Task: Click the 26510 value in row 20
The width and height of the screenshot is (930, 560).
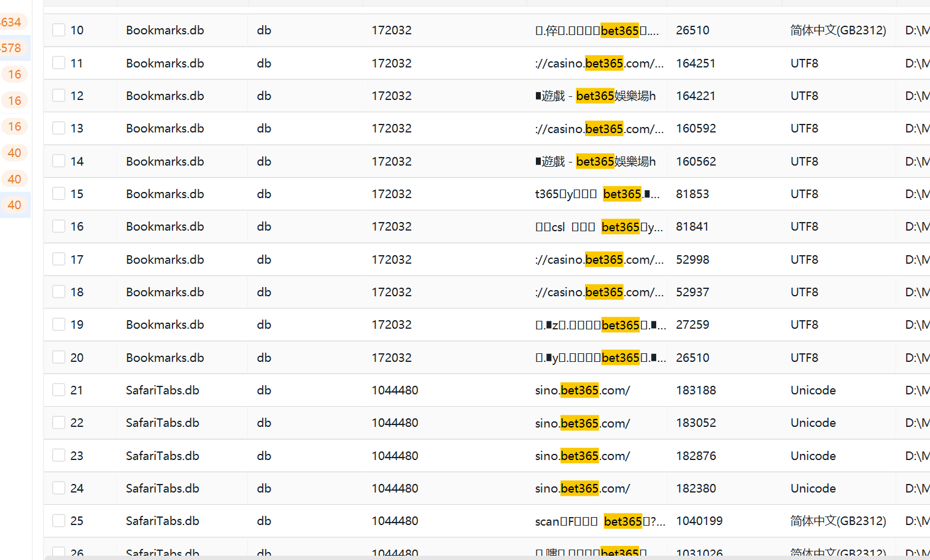Action: pyautogui.click(x=692, y=358)
